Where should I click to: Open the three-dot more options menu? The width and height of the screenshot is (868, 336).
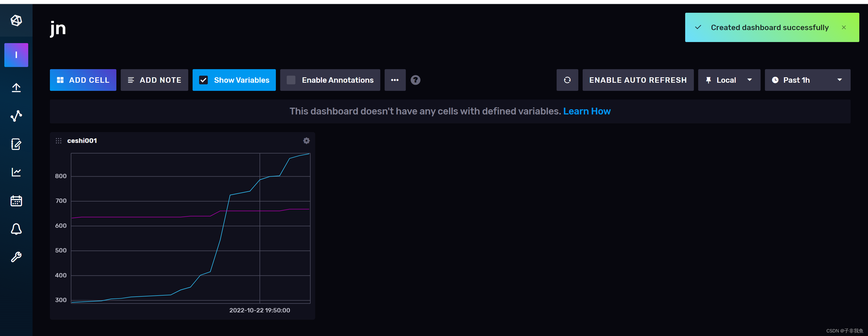[395, 80]
